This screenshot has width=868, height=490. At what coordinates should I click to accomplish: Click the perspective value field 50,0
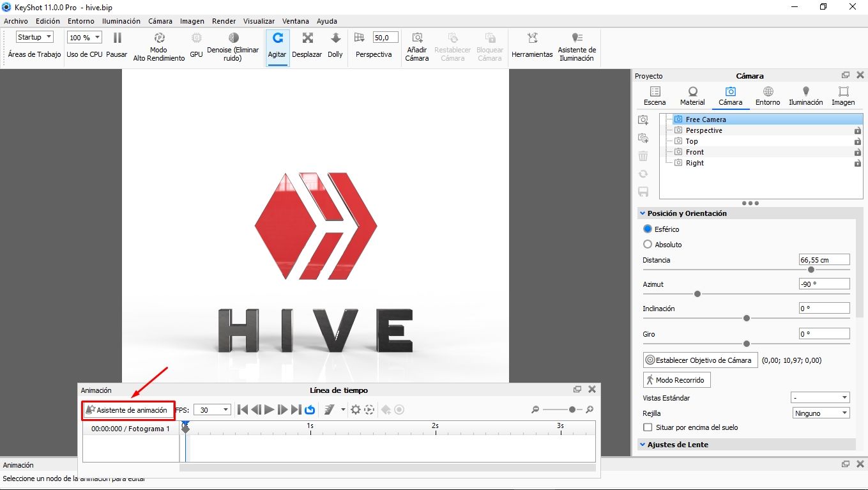(385, 38)
